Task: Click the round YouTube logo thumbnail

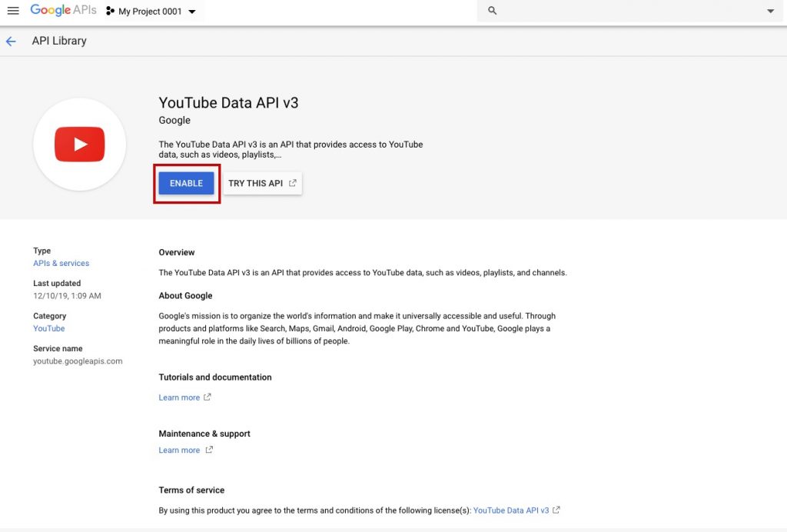Action: [x=79, y=145]
